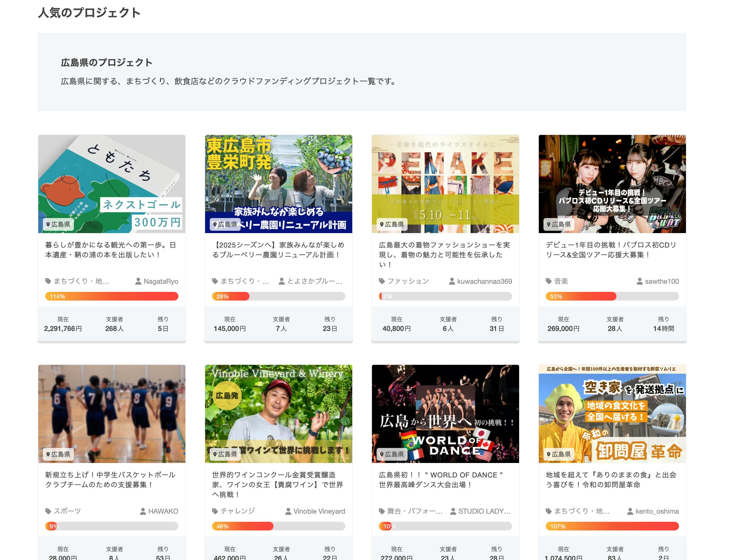Click the Vinoble Vineyard & Winery thumbnail
The width and height of the screenshot is (730, 560).
pos(278,413)
